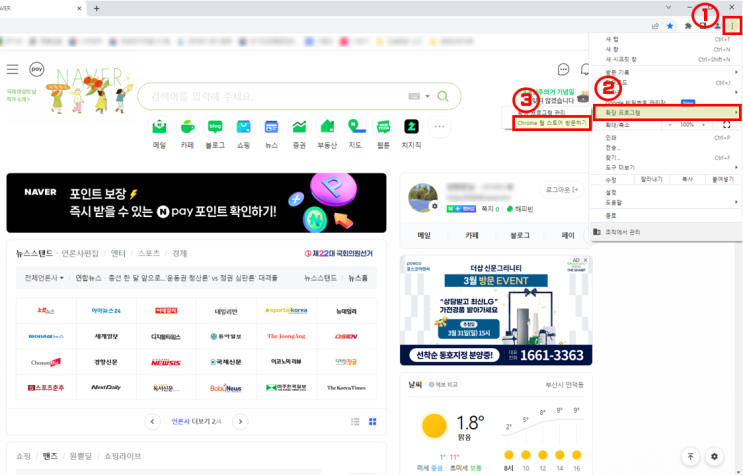The image size is (743, 475).
Task: Show more shortcuts with the ellipsis button
Action: [439, 127]
